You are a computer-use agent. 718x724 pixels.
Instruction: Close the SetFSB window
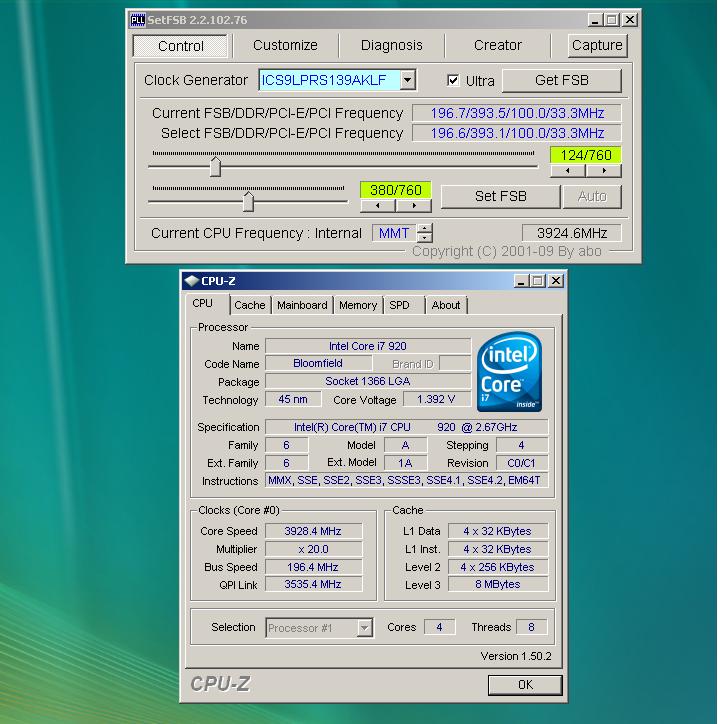630,20
